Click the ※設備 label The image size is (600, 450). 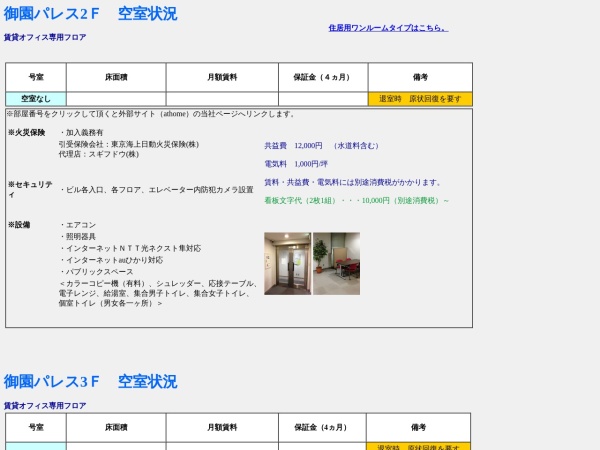(19, 225)
